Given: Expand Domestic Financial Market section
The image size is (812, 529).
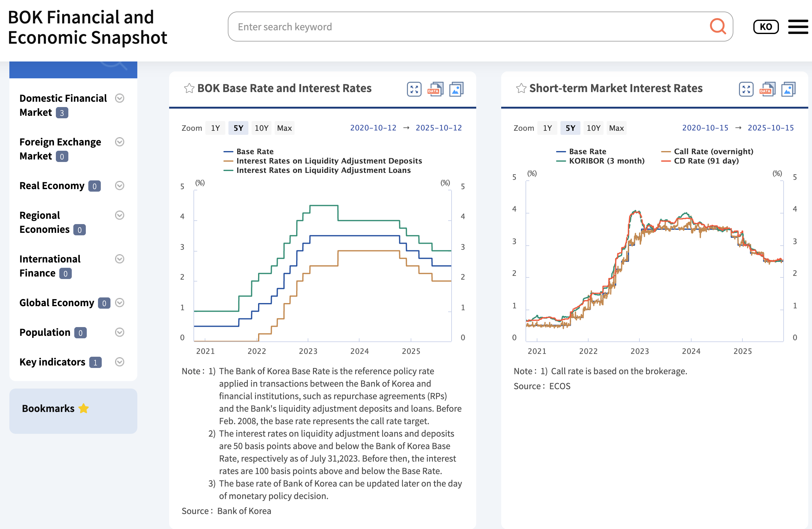Looking at the screenshot, I should 120,98.
